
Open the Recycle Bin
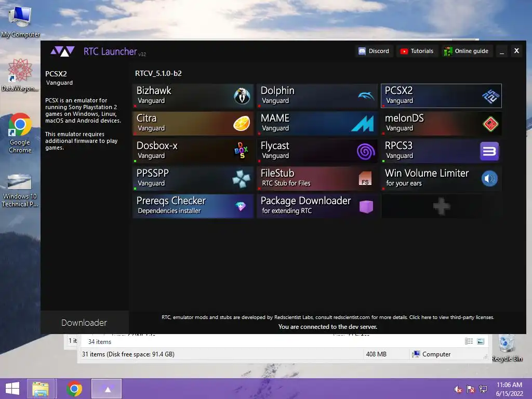pyautogui.click(x=507, y=348)
